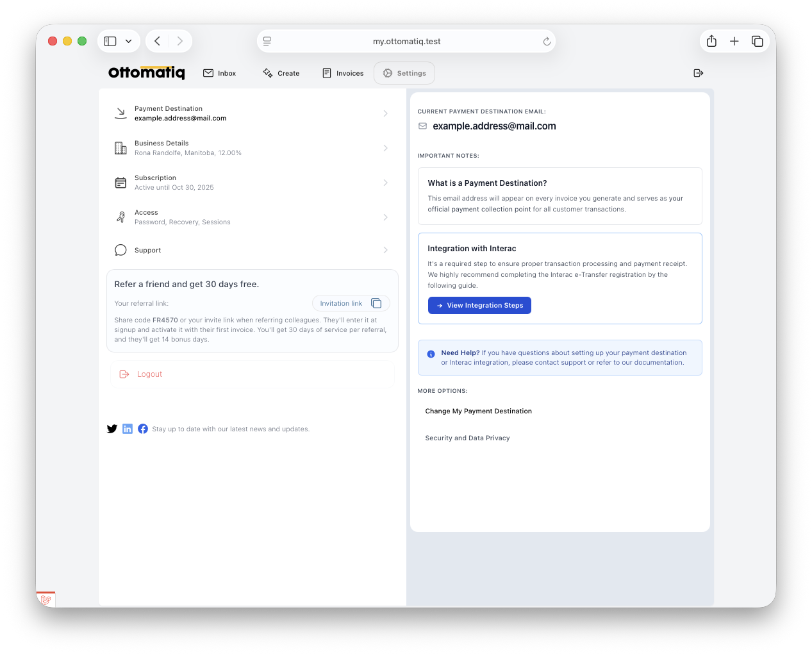Open the Facebook social icon
The height and width of the screenshot is (655, 812).
tap(143, 429)
